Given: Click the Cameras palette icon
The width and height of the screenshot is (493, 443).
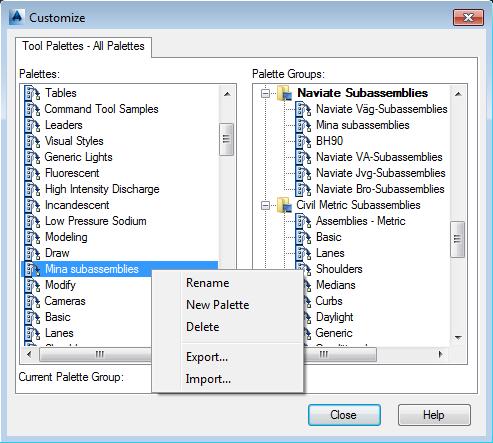Looking at the screenshot, I should (x=32, y=301).
